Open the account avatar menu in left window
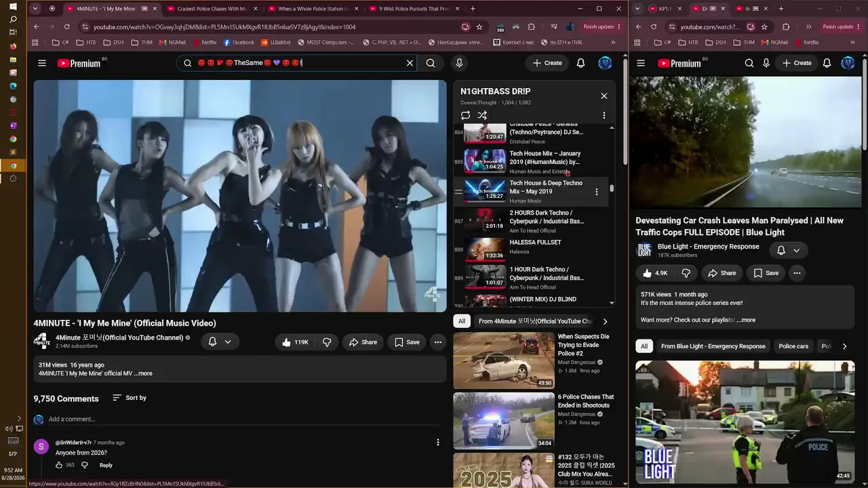This screenshot has height=488, width=868. [605, 63]
